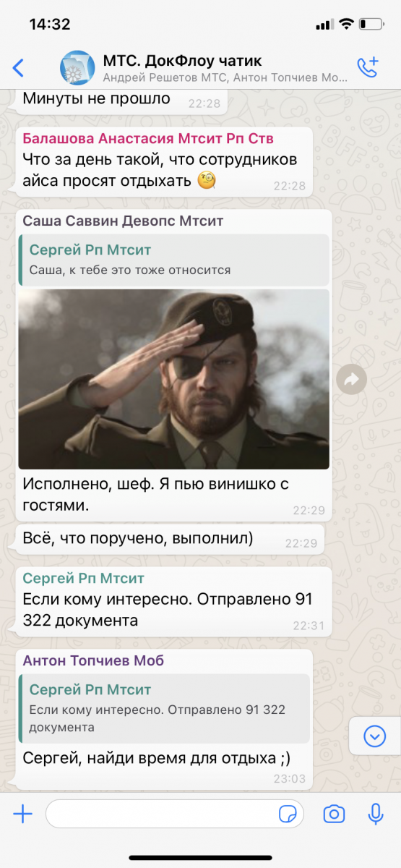The width and height of the screenshot is (401, 868).
Task: Start a group call with the phone-plus icon
Action: [x=368, y=67]
